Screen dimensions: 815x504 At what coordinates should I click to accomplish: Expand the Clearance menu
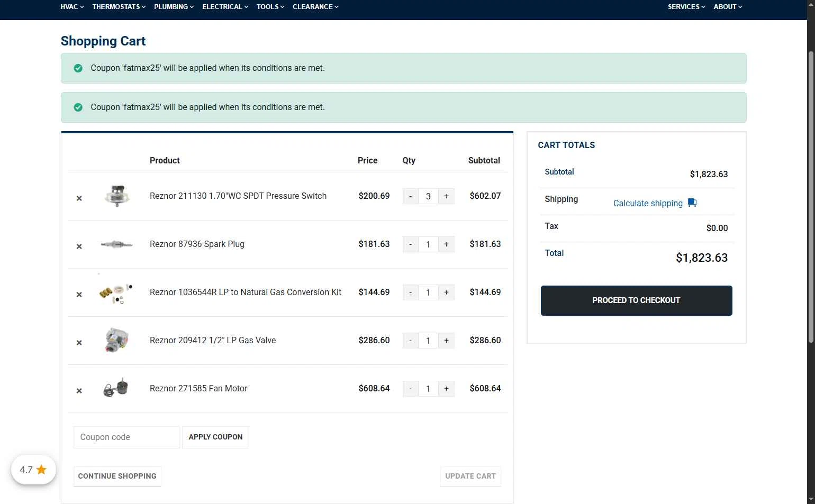(315, 7)
